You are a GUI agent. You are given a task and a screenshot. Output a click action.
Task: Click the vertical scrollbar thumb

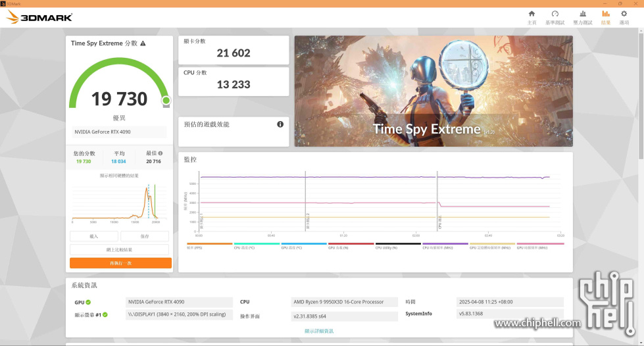641,95
